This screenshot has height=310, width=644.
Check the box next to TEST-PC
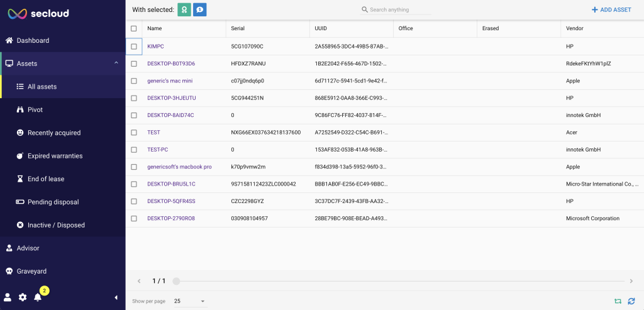(134, 150)
